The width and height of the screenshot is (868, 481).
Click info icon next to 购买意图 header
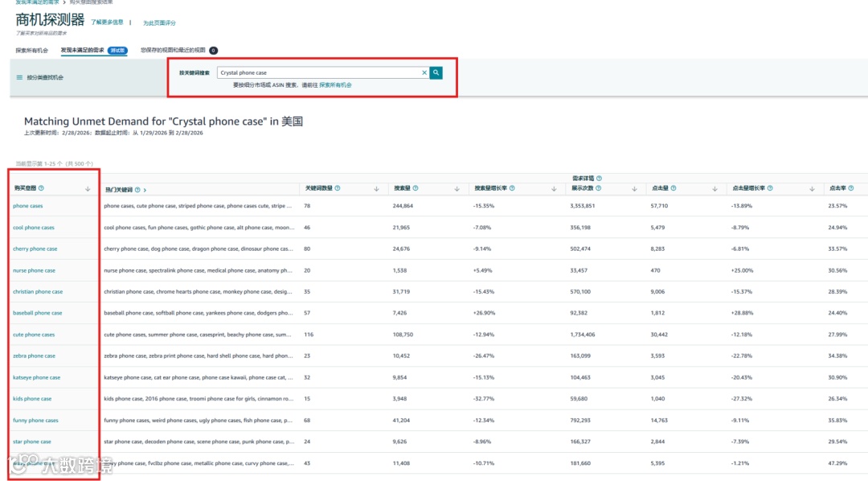coord(41,188)
